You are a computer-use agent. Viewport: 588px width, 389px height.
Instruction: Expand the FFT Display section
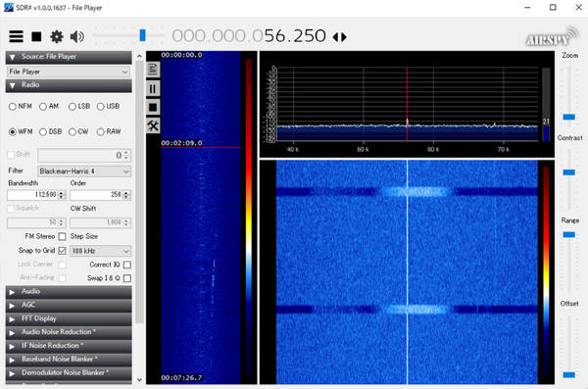[x=69, y=318]
